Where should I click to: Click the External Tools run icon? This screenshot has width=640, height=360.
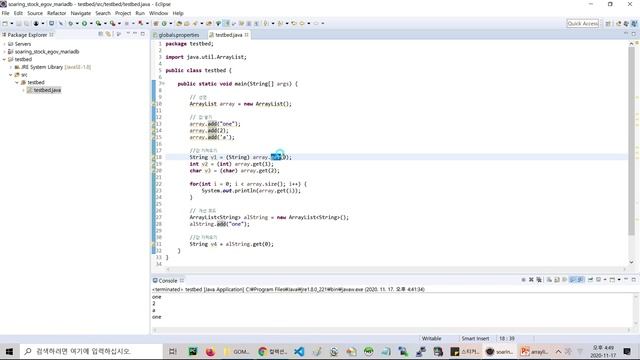click(113, 24)
